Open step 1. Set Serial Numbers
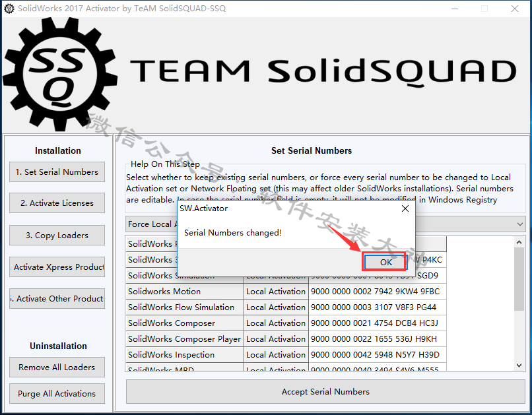Image resolution: width=532 pixels, height=415 pixels. point(57,172)
